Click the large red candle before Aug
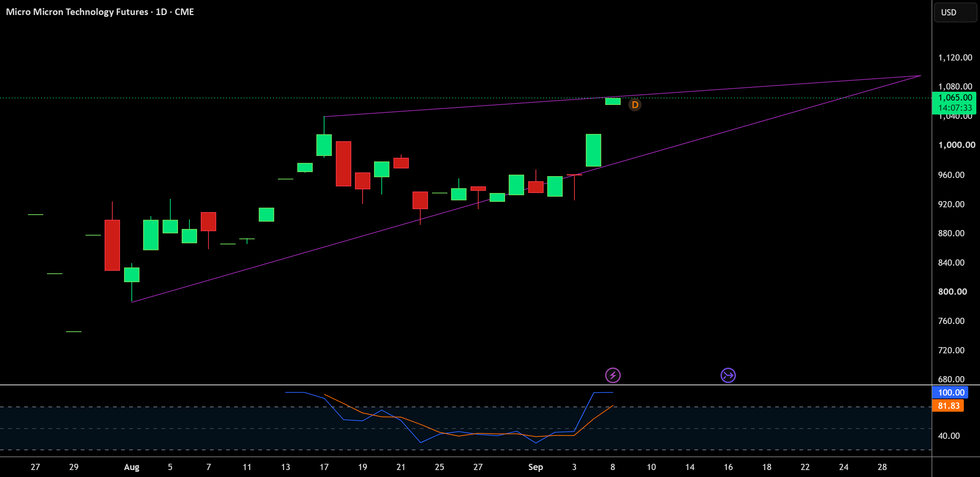This screenshot has width=980, height=477. [x=112, y=245]
